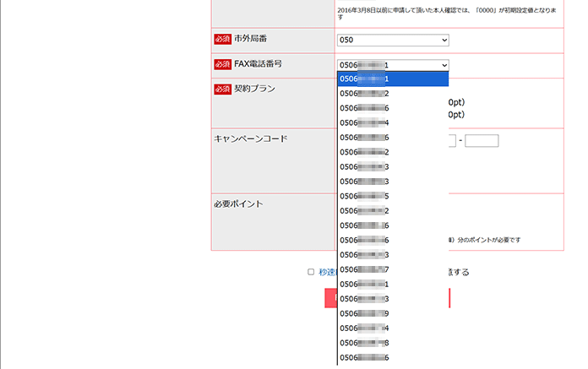The height and width of the screenshot is (369, 588).
Task: Click the partially hidden キャンペーンコード field before the dash
Action: (x=452, y=141)
